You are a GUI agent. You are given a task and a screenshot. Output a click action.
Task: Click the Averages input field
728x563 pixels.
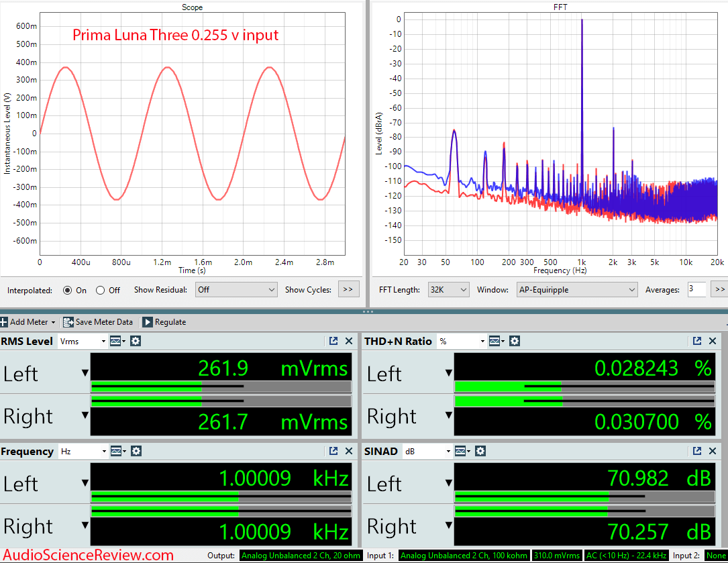pos(696,289)
